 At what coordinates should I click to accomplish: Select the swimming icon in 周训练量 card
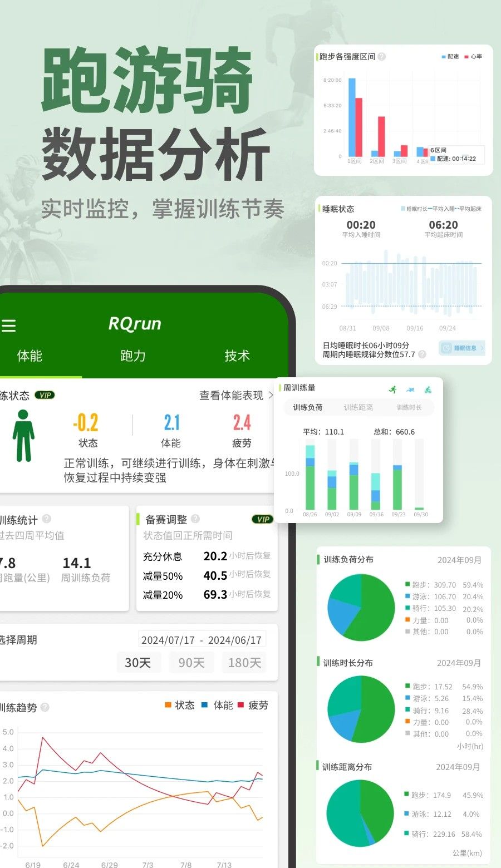coord(410,389)
